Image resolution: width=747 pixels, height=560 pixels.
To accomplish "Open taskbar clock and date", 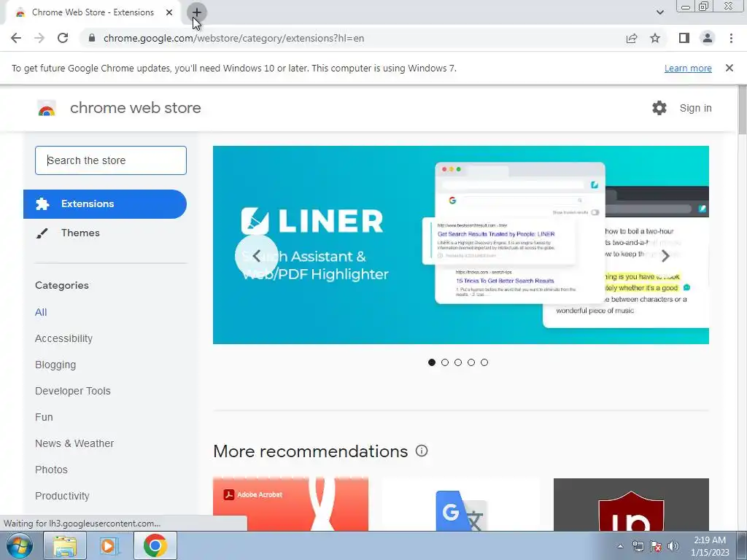I will pos(710,546).
